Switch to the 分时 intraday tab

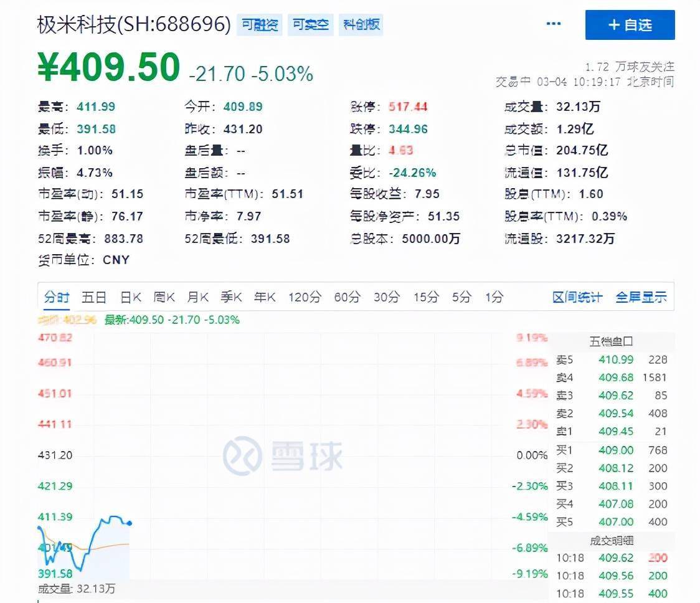pos(57,297)
